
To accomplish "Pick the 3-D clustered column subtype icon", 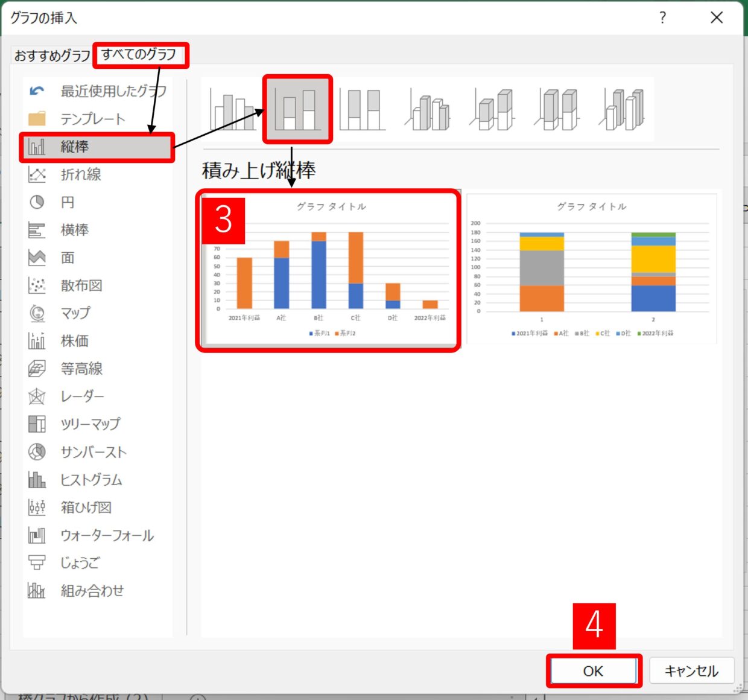I will pyautogui.click(x=428, y=110).
